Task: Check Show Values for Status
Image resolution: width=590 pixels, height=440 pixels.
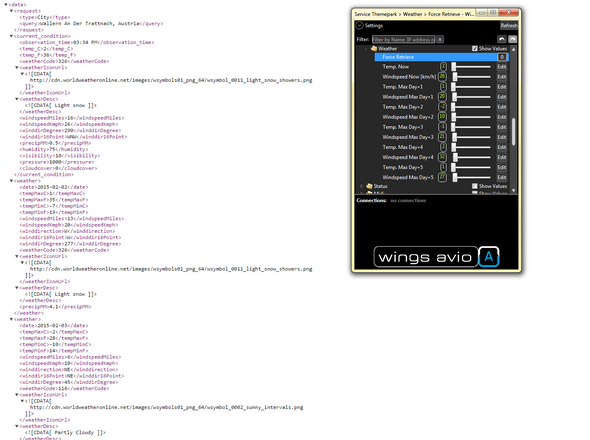Action: [x=475, y=186]
